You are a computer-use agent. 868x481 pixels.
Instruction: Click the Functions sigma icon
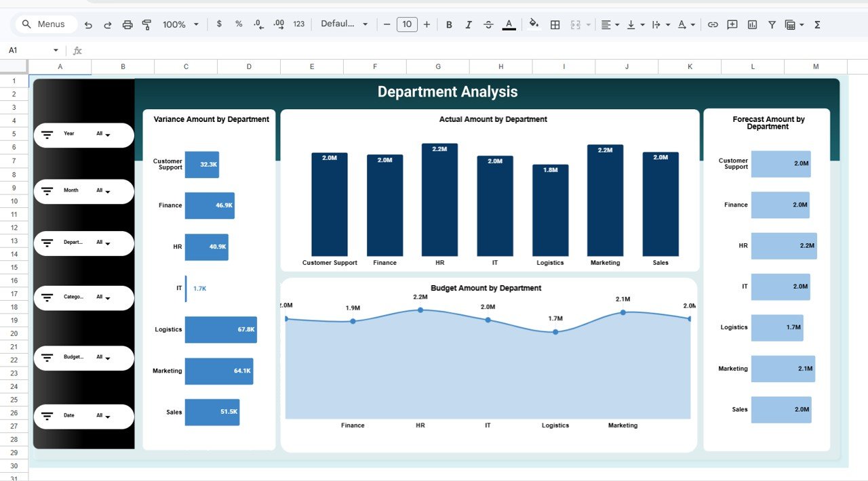[817, 24]
